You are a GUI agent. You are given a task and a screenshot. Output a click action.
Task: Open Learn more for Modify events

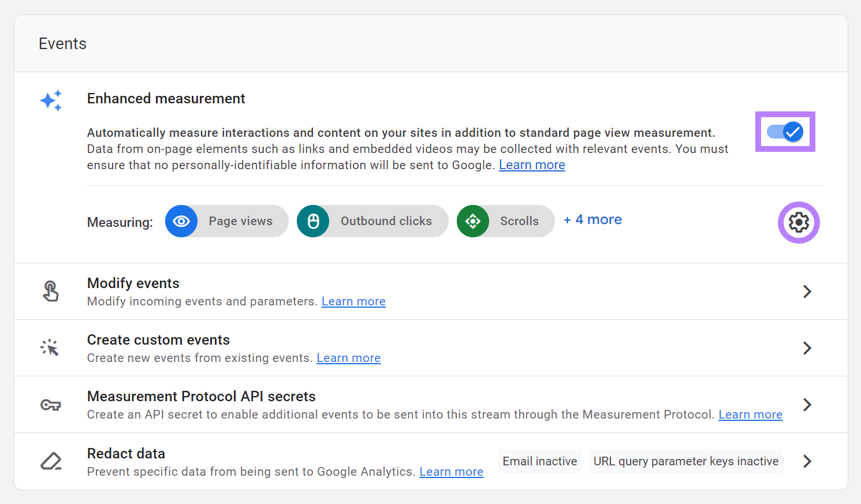(x=353, y=301)
